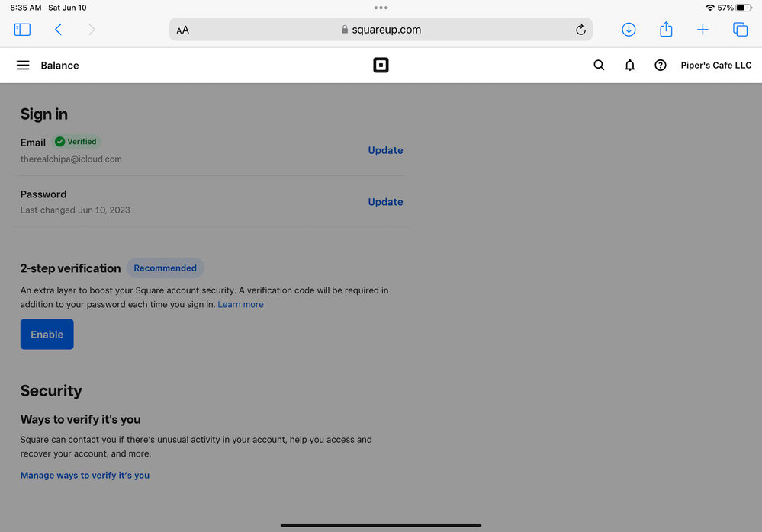Open notifications bell icon

pyautogui.click(x=629, y=66)
